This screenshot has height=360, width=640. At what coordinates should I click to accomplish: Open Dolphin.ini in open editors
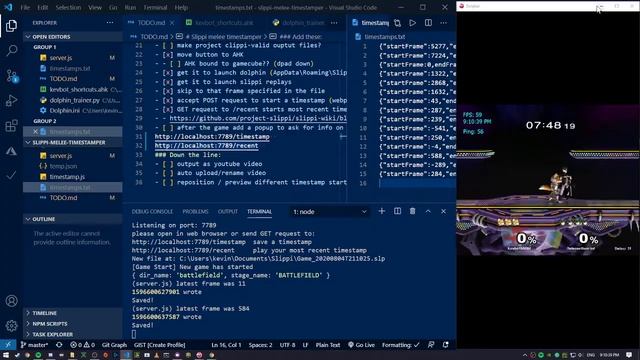point(73,110)
